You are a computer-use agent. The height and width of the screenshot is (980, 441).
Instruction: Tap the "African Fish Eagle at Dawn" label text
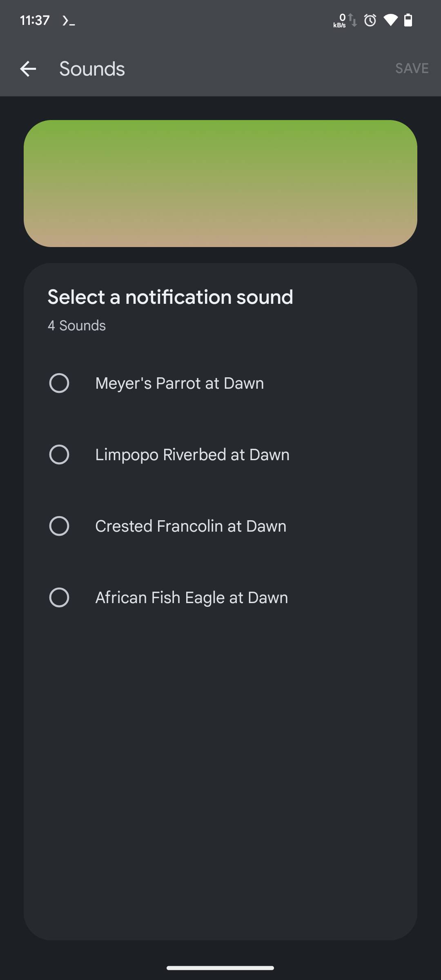click(x=192, y=597)
